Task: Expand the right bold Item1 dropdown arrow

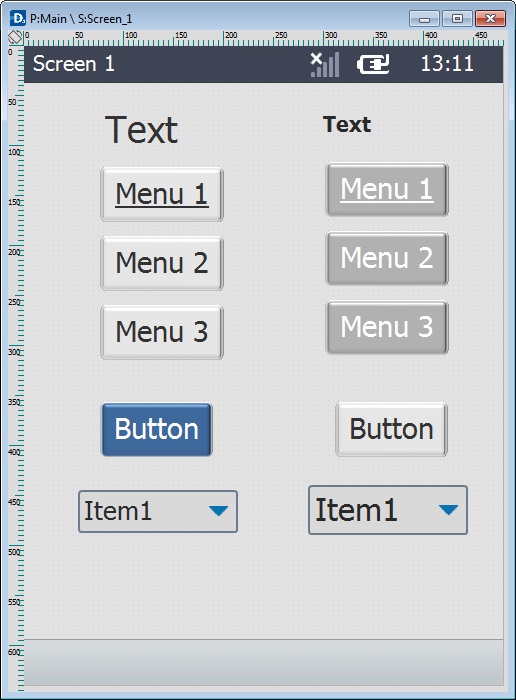Action: tap(448, 510)
